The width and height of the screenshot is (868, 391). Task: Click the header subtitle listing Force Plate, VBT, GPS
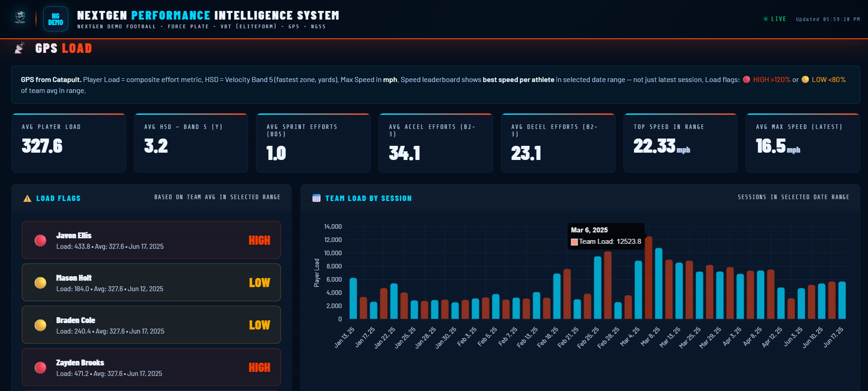[201, 26]
